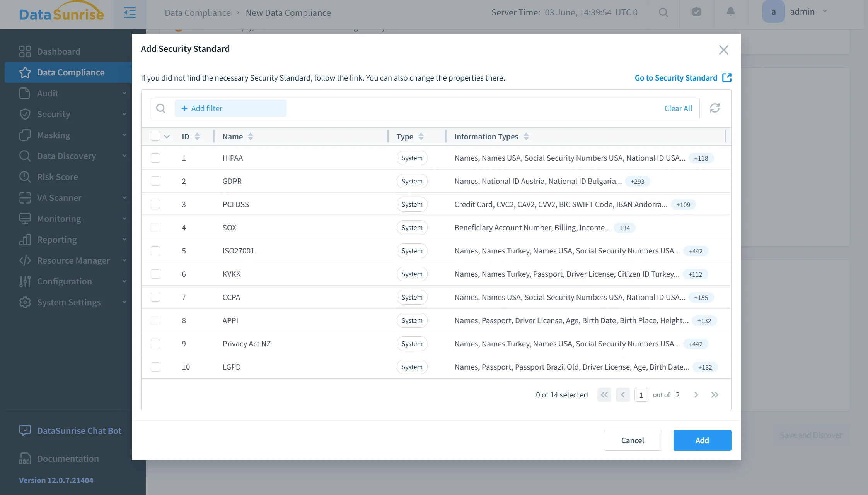Click the +293 info types badge for GDPR
The width and height of the screenshot is (868, 495).
[x=638, y=181]
